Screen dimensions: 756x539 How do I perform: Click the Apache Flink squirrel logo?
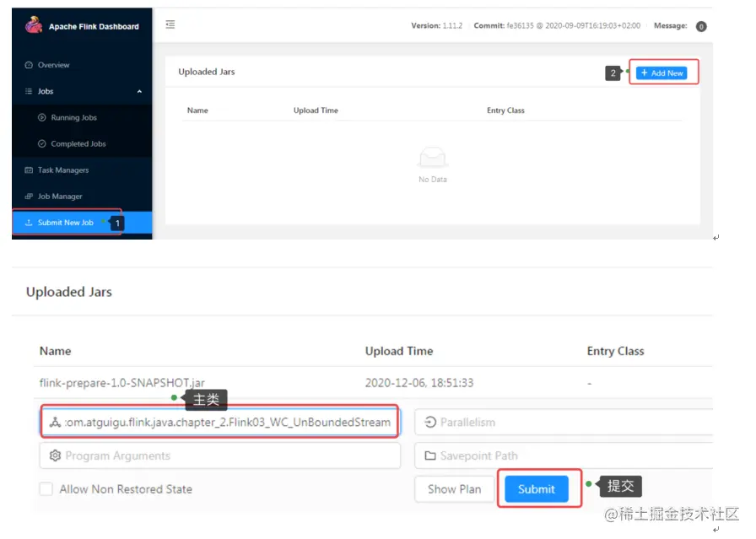(x=34, y=24)
